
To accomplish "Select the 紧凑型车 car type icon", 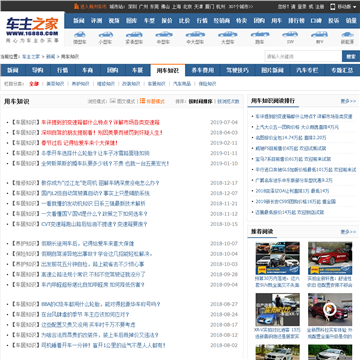I will (134, 37).
